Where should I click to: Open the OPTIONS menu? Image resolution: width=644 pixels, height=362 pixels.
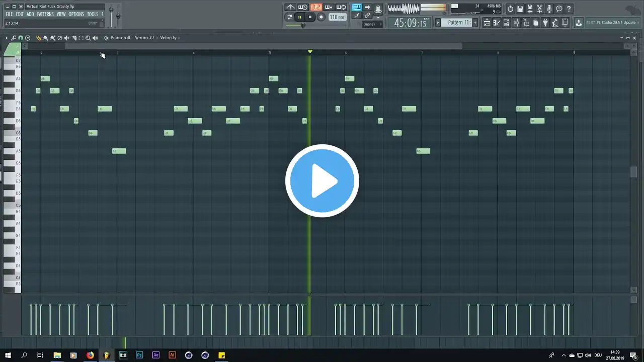coord(76,15)
